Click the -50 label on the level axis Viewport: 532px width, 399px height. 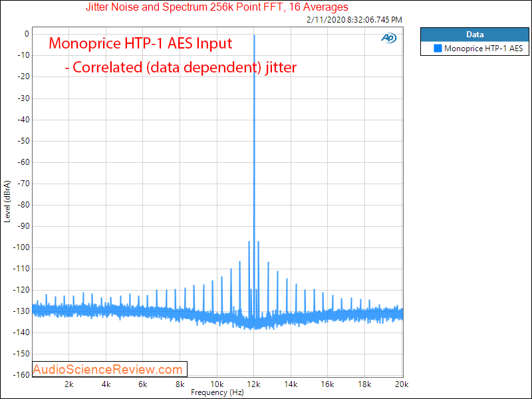click(x=23, y=141)
